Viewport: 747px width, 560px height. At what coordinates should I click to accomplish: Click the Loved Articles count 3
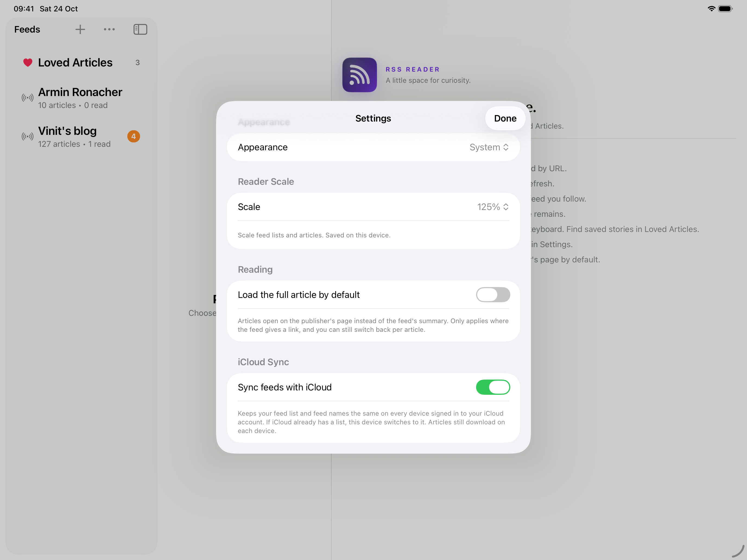[137, 62]
